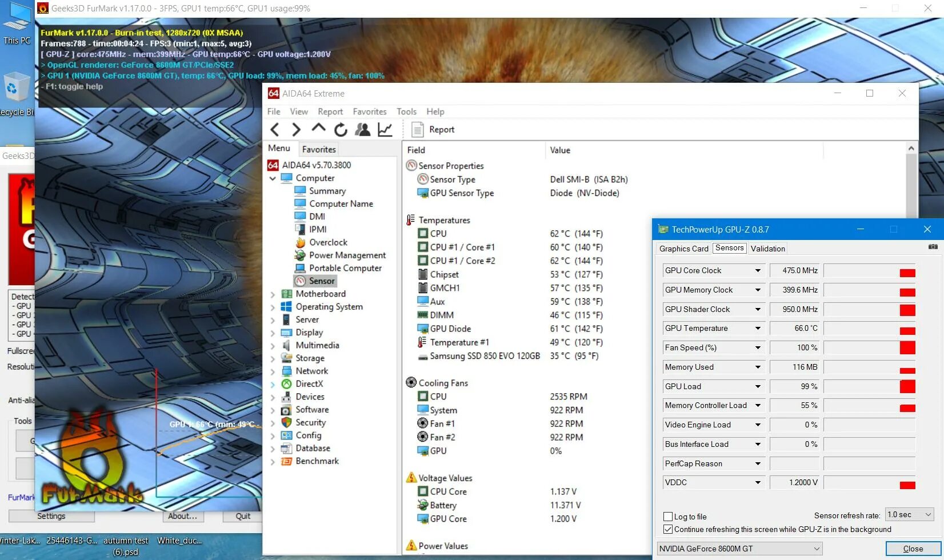944x560 pixels.
Task: Switch to GPU-Z Graphics Card tab
Action: click(684, 249)
